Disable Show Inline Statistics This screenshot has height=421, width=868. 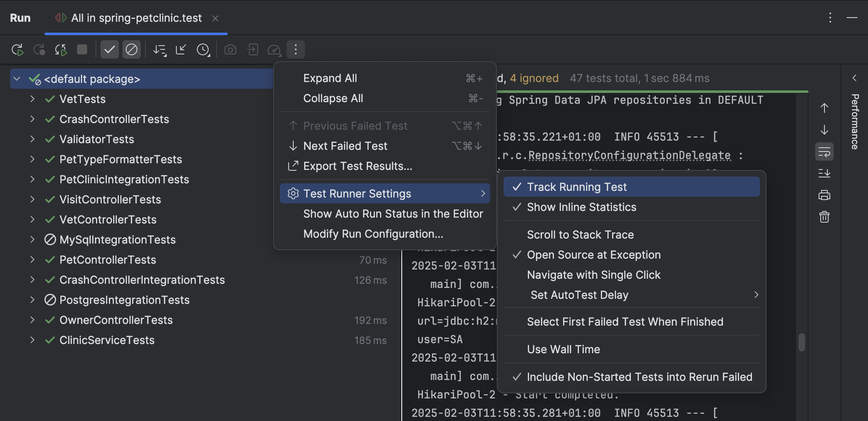581,207
